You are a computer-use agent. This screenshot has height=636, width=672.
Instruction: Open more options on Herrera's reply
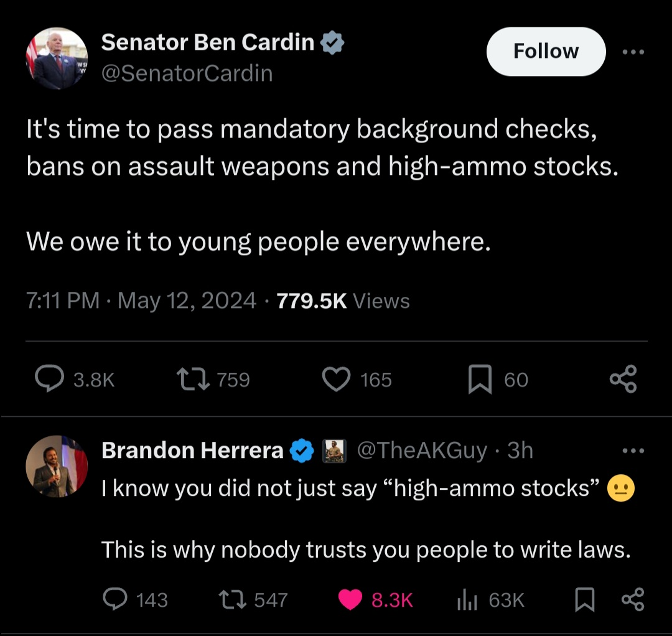[x=633, y=451]
